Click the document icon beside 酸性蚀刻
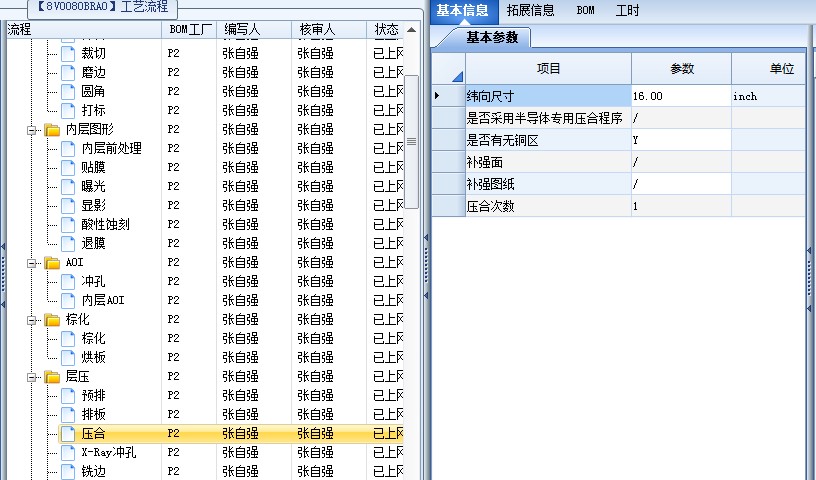Screen dimensions: 816x480 [68, 224]
